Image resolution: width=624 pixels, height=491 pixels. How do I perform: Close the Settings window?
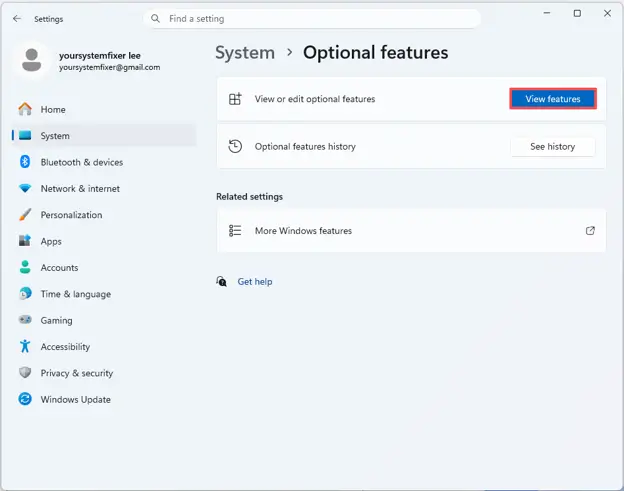tap(607, 13)
